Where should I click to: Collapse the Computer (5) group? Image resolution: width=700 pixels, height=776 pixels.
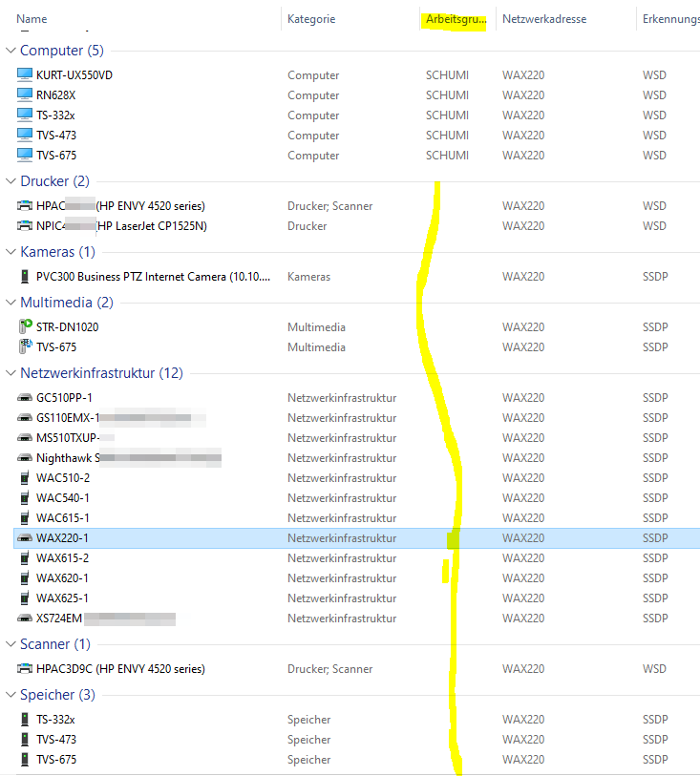click(11, 51)
